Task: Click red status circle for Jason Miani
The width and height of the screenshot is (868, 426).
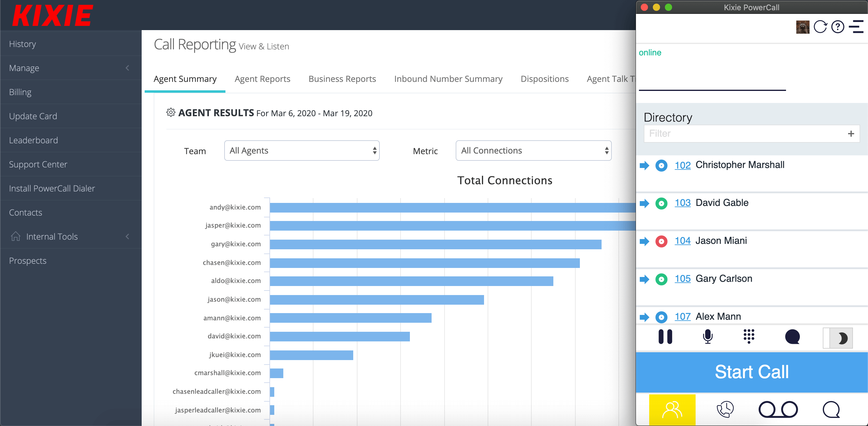Action: tap(662, 241)
